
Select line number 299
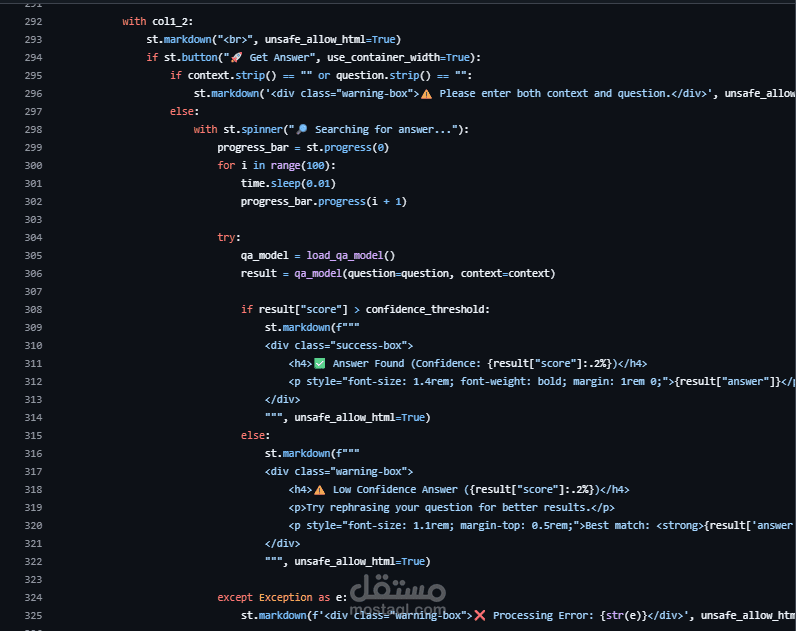(x=34, y=148)
